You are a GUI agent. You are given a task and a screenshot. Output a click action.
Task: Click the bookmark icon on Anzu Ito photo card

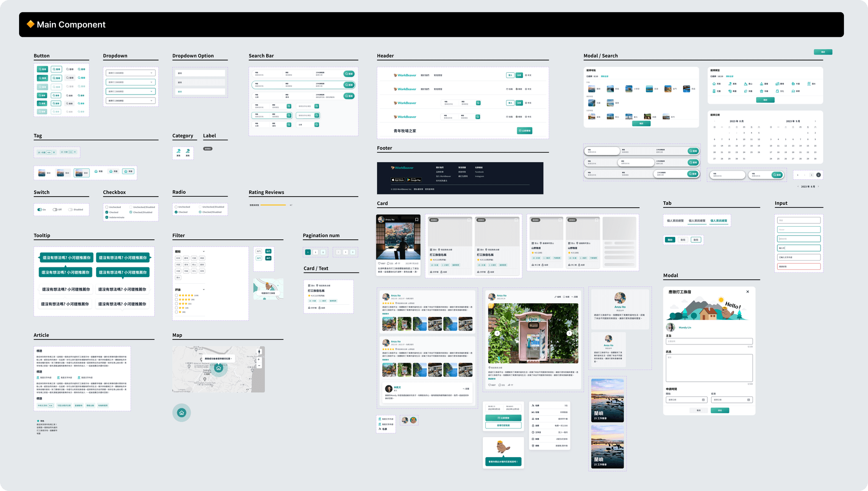point(417,219)
